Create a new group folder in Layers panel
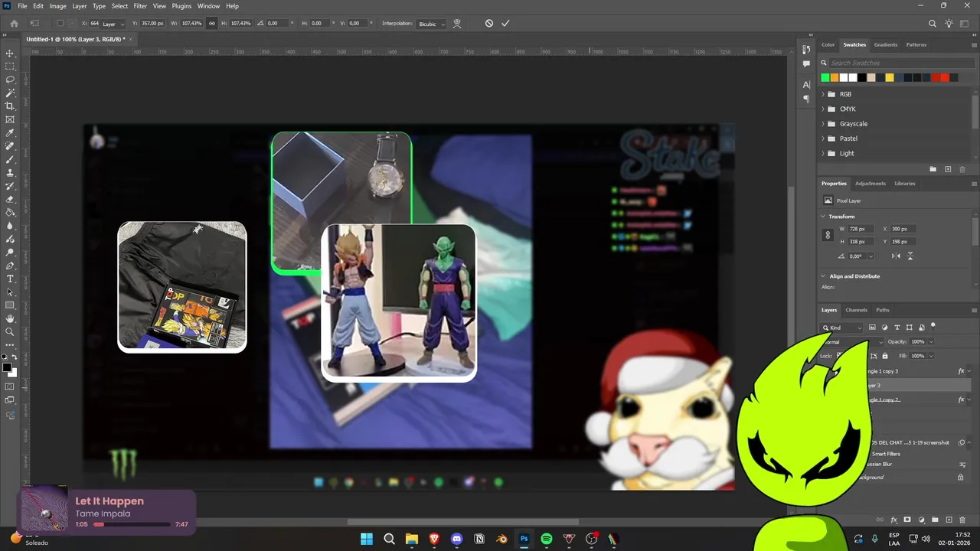 pos(935,520)
